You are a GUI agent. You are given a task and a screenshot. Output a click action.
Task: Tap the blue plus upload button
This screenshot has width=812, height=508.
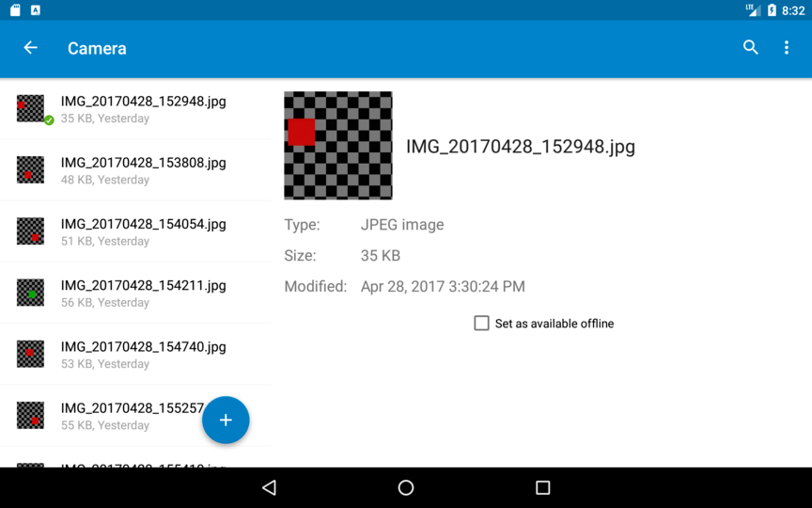[226, 420]
